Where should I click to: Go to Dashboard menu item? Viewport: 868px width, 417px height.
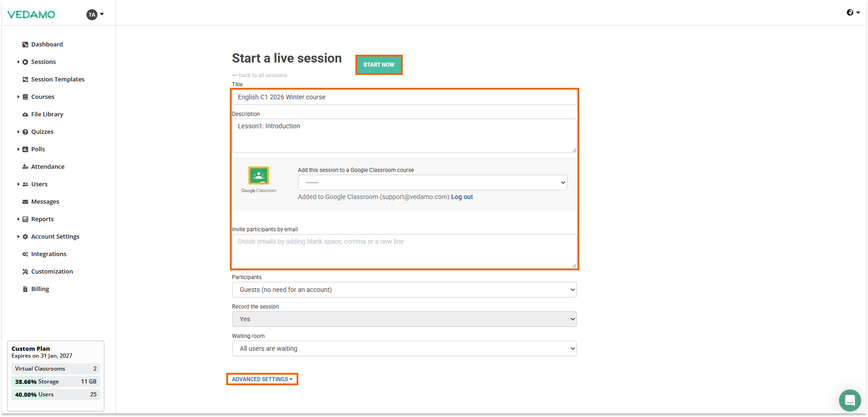pyautogui.click(x=47, y=45)
